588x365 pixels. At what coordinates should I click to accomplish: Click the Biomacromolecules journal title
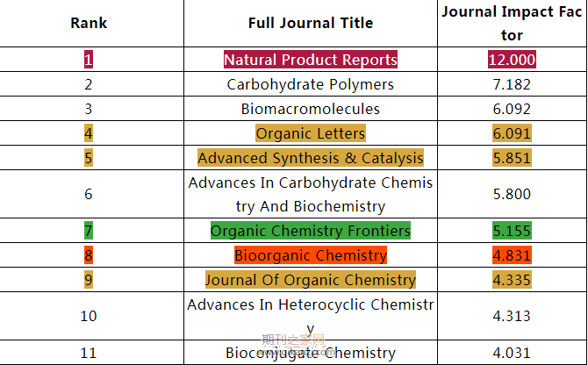[310, 110]
